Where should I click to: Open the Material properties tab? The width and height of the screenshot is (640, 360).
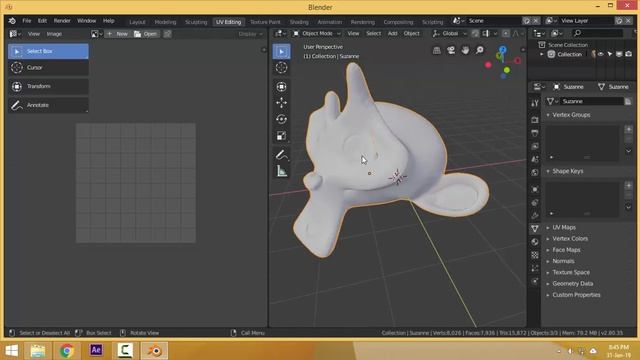pos(535,242)
